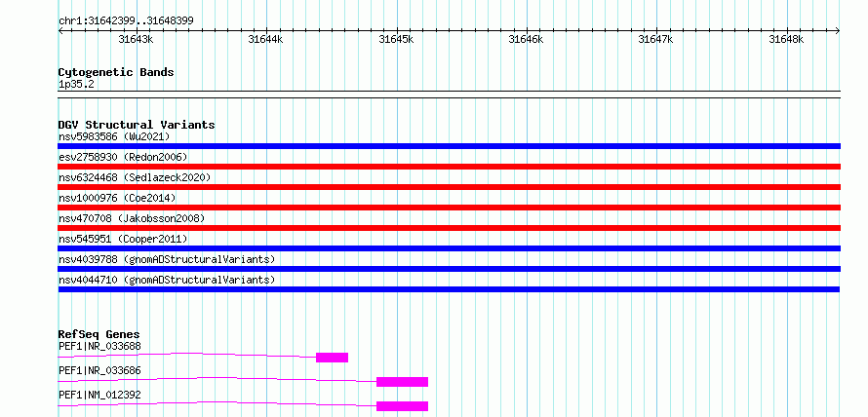
Task: Click the 31645k ruler tick label
Action: (396, 39)
